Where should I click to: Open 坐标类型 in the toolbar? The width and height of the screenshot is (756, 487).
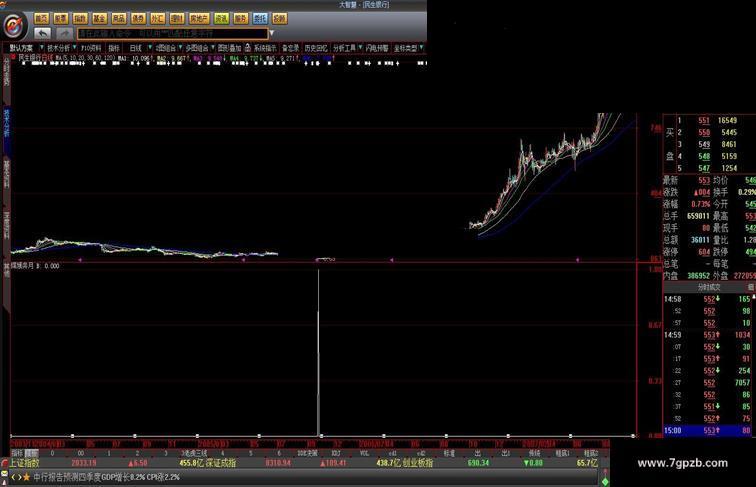405,48
